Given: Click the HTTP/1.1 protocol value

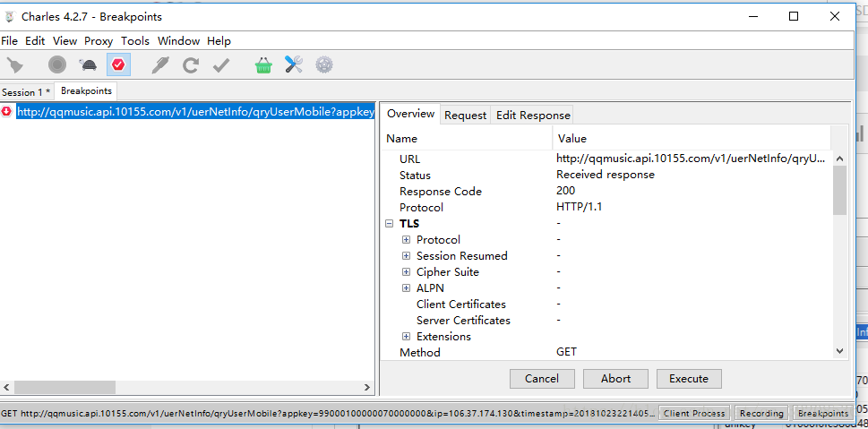Looking at the screenshot, I should click(x=580, y=207).
